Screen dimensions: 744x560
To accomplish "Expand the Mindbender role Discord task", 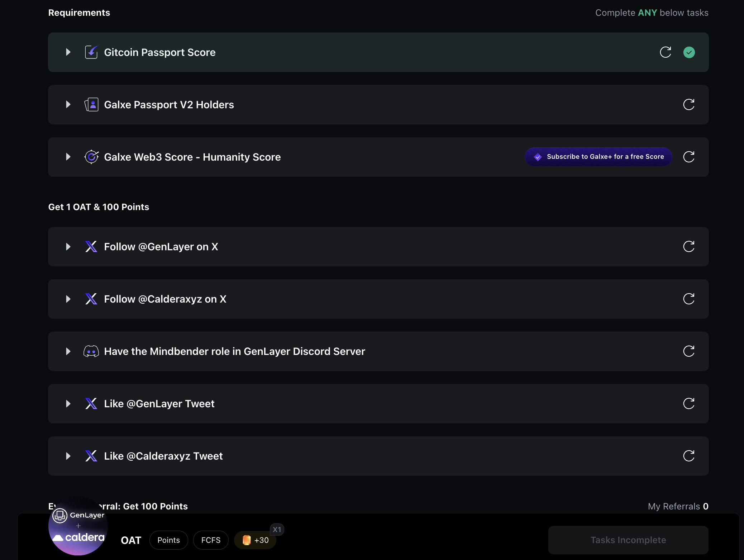I will point(68,351).
